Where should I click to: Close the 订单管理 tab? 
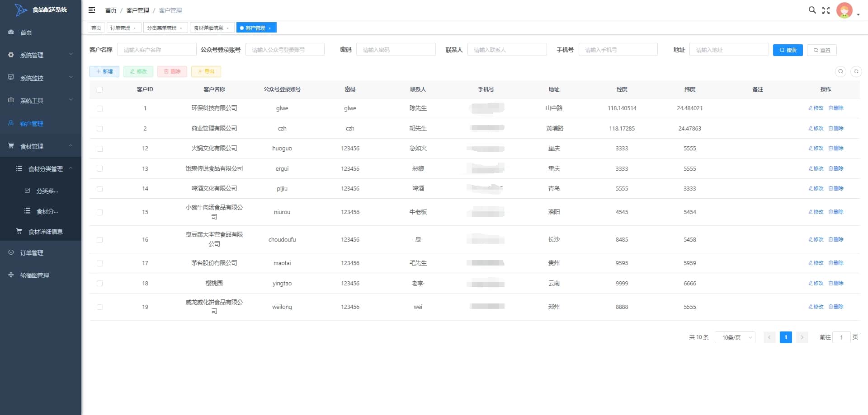[x=135, y=28]
